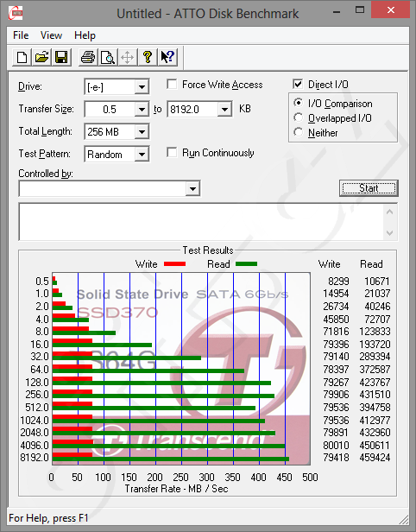Screen dimensions: 416x532
Task: Open the File menu
Action: 21,35
